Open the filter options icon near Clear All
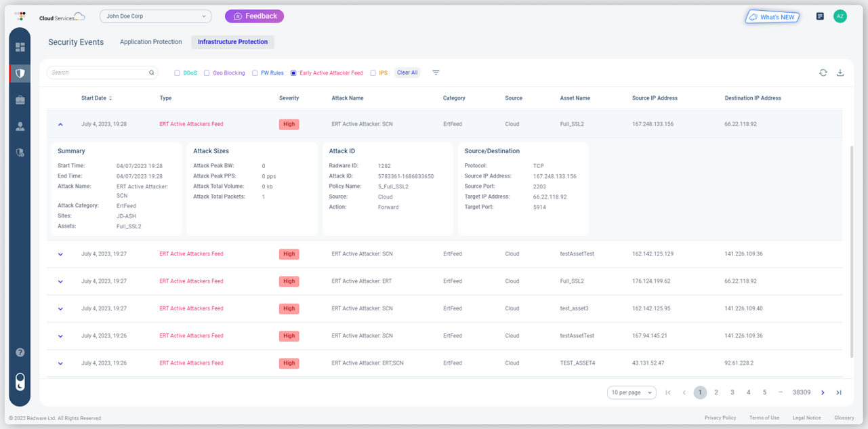Viewport: 868px width, 429px height. (x=435, y=73)
